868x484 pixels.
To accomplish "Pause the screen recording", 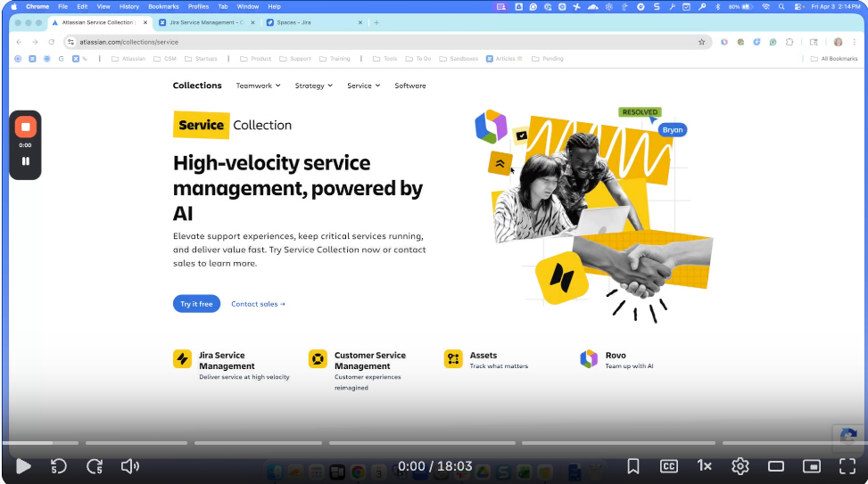I will 26,161.
